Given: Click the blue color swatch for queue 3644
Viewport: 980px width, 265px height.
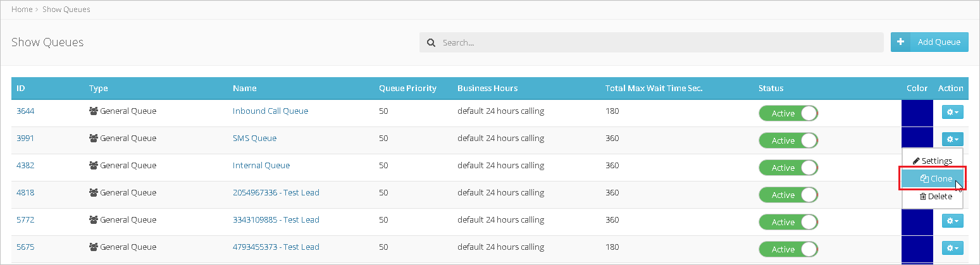Looking at the screenshot, I should [917, 113].
